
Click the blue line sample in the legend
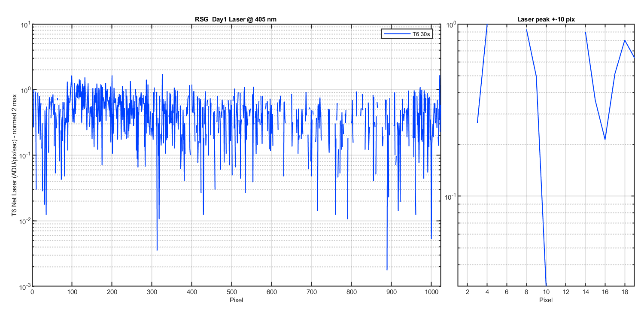coord(396,34)
